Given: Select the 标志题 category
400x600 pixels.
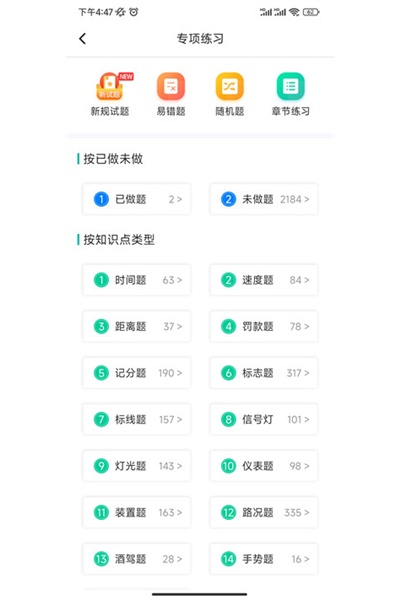Looking at the screenshot, I should pos(264,373).
